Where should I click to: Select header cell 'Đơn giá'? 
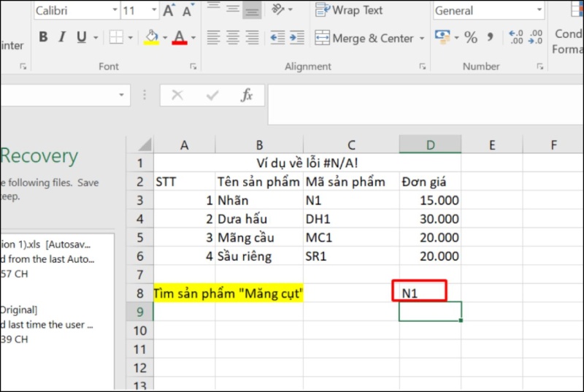[x=430, y=181]
